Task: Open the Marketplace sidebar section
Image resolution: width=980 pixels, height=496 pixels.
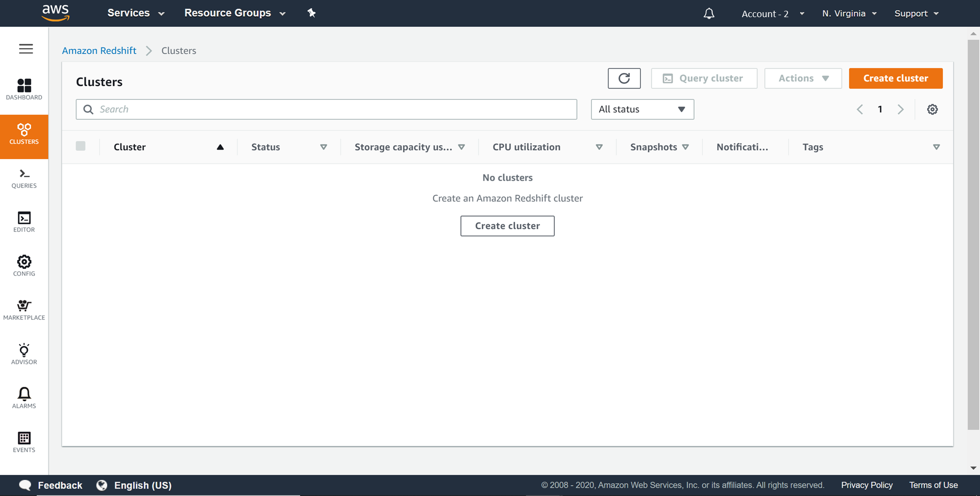Action: 24,310
